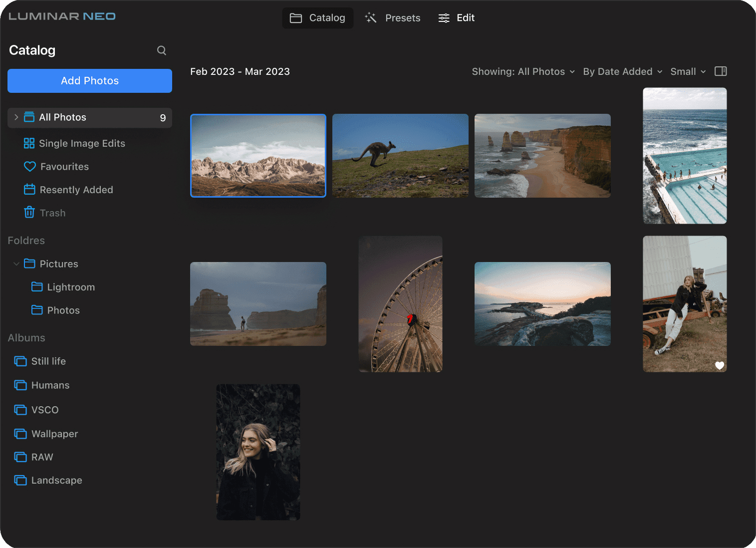Click the Add Photos button
756x548 pixels.
point(90,81)
